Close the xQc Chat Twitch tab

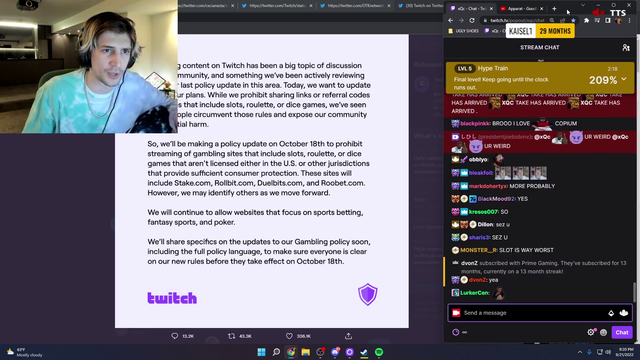(x=491, y=8)
